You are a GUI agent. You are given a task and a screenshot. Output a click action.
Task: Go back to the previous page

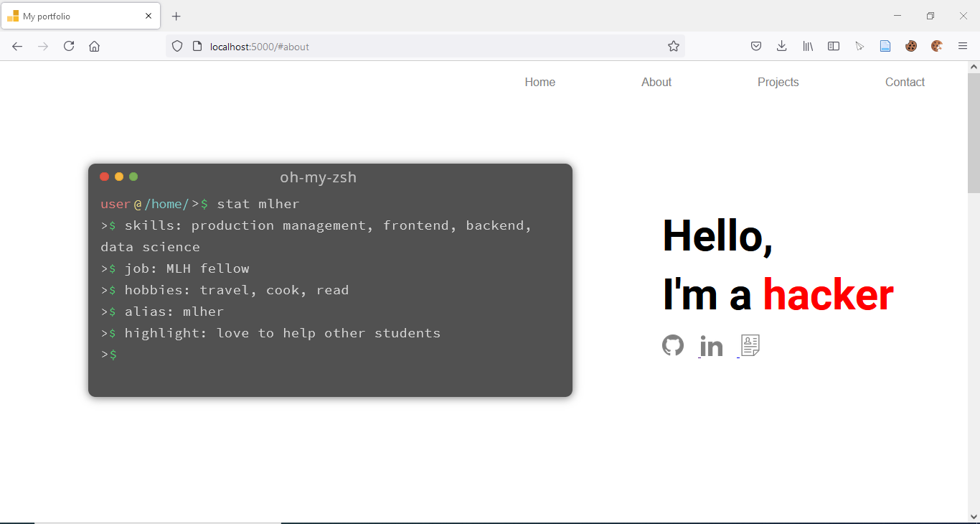(x=17, y=46)
